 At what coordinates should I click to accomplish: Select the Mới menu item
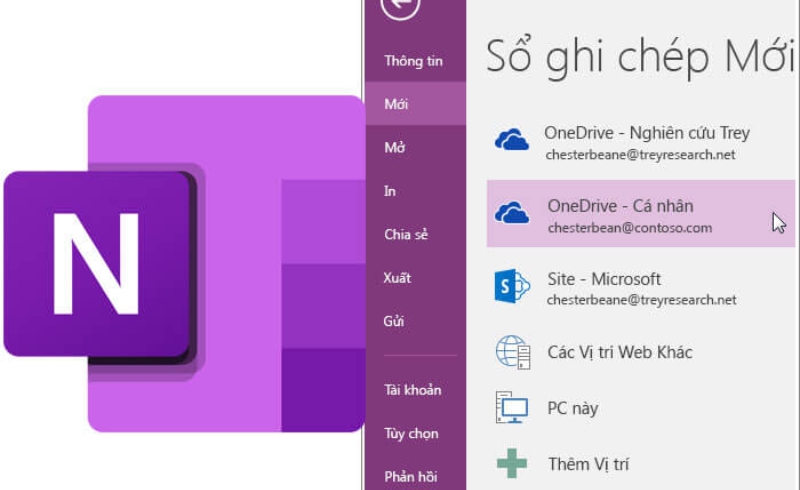[415, 104]
